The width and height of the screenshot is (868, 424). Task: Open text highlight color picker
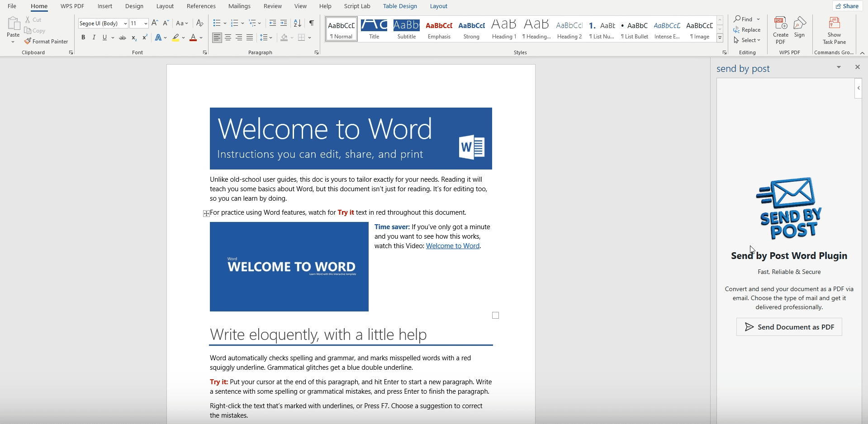[x=183, y=38]
